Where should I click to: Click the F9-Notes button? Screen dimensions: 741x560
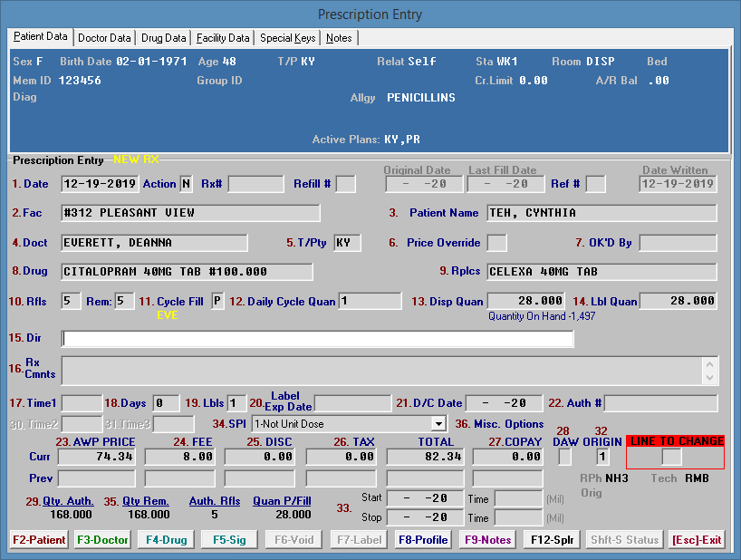tap(487, 540)
